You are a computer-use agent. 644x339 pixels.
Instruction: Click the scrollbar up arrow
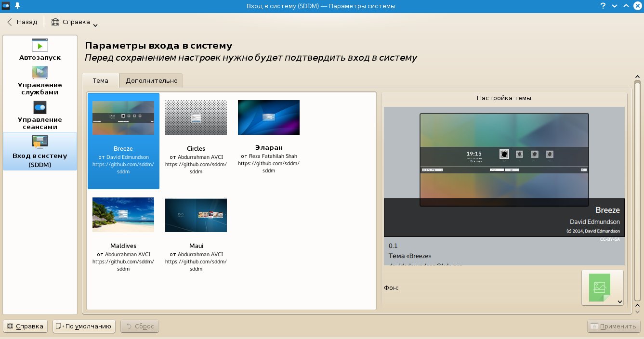[637, 77]
